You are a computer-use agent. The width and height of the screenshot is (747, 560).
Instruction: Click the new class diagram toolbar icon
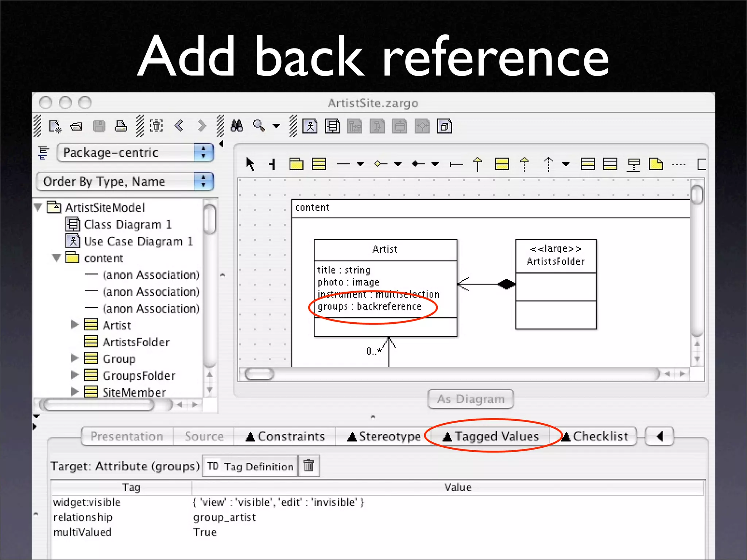(x=332, y=127)
